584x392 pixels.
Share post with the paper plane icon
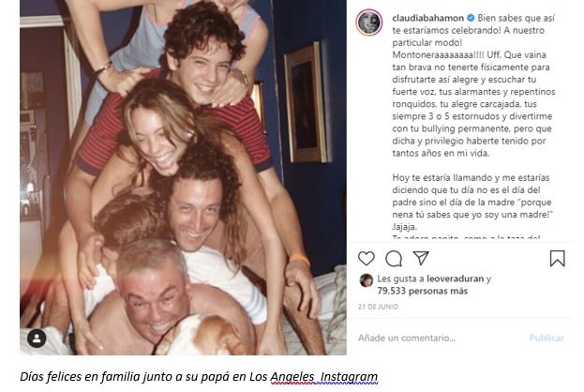[x=421, y=258]
